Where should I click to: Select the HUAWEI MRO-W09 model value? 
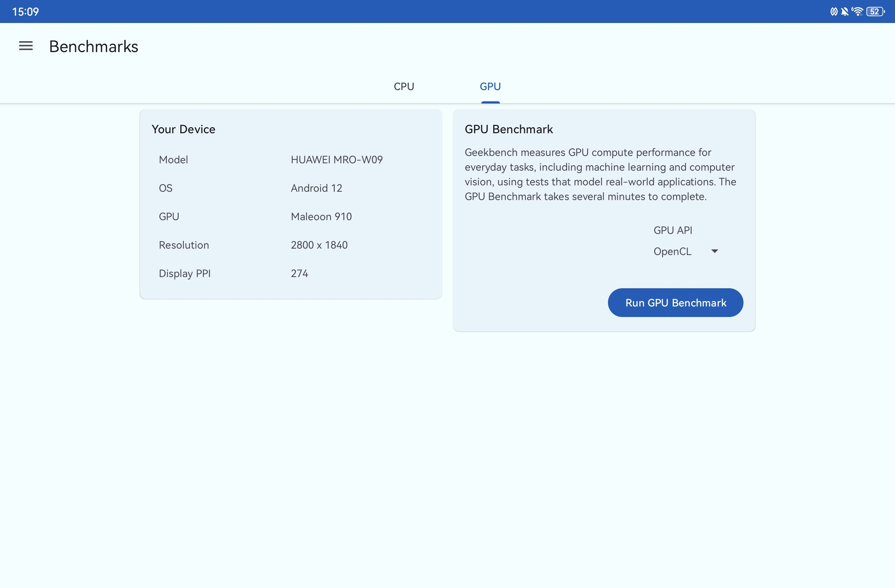337,159
